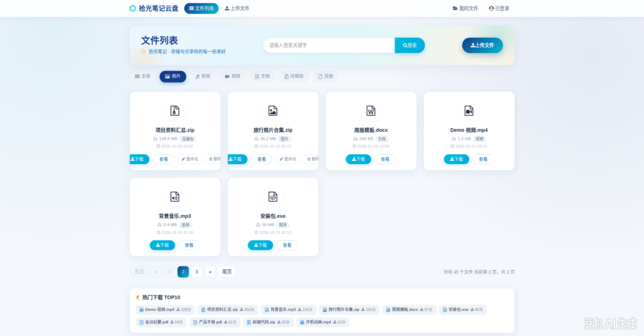Open 项目资料汇总.zip in the TOP10 list

(x=228, y=310)
